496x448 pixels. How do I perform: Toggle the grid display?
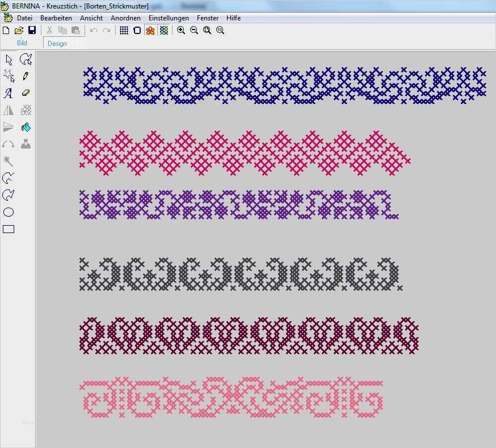tap(124, 30)
